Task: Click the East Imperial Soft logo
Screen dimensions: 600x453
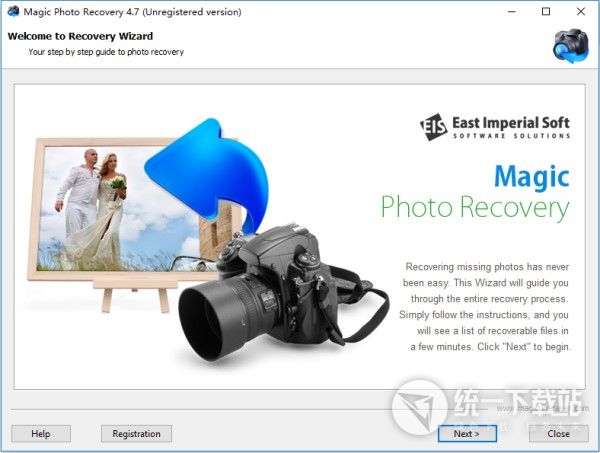Action: coord(494,127)
